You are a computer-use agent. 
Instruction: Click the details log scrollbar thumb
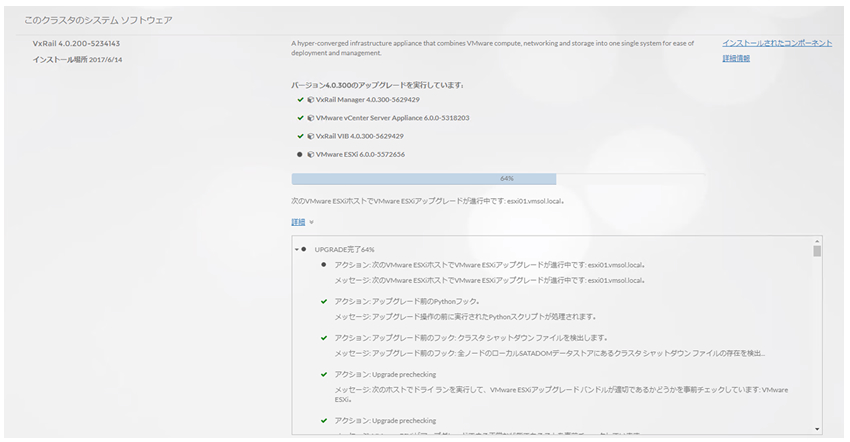[x=817, y=251]
